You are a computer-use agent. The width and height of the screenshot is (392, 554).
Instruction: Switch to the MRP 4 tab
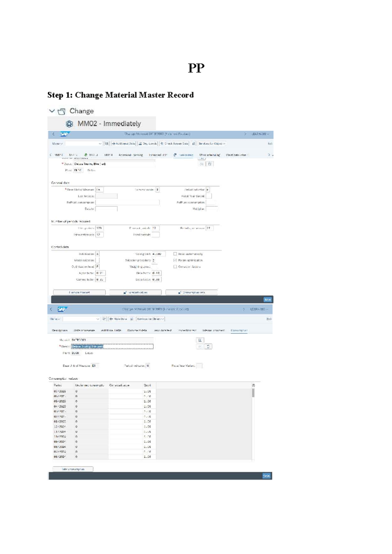coord(108,155)
